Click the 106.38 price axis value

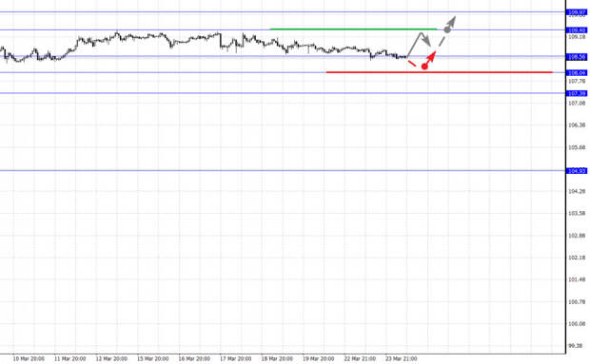(x=577, y=125)
